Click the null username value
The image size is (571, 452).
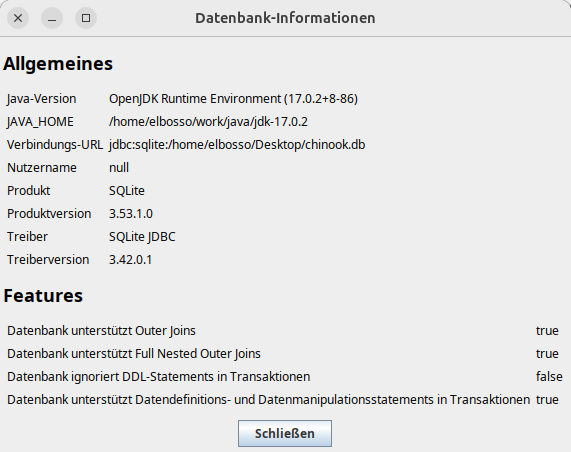(x=119, y=168)
